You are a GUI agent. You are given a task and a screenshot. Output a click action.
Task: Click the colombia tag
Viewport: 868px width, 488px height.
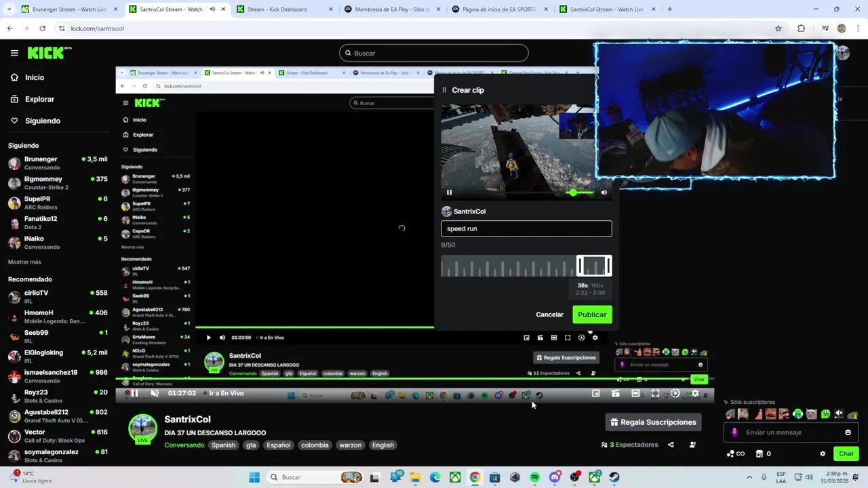(315, 445)
